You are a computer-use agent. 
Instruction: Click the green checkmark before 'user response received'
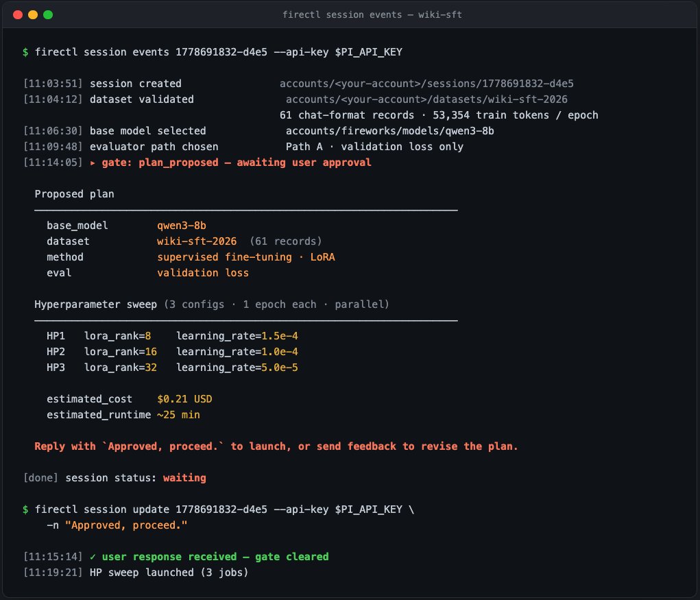coord(93,557)
